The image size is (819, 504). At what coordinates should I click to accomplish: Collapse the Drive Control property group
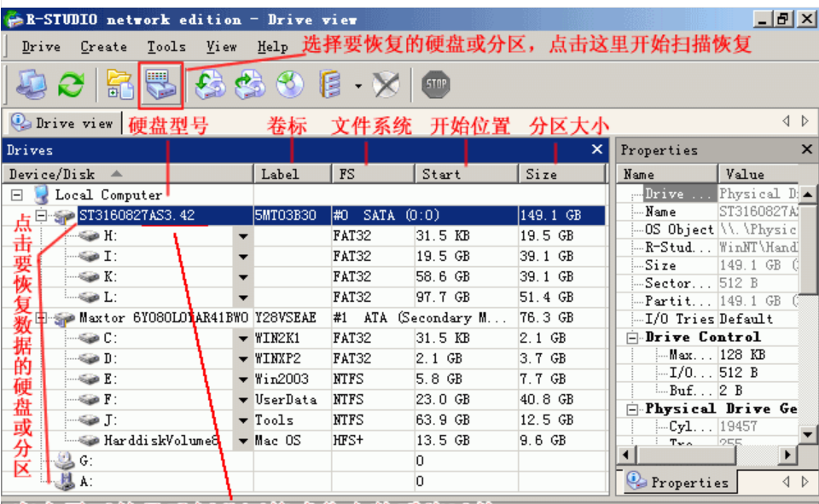[632, 338]
